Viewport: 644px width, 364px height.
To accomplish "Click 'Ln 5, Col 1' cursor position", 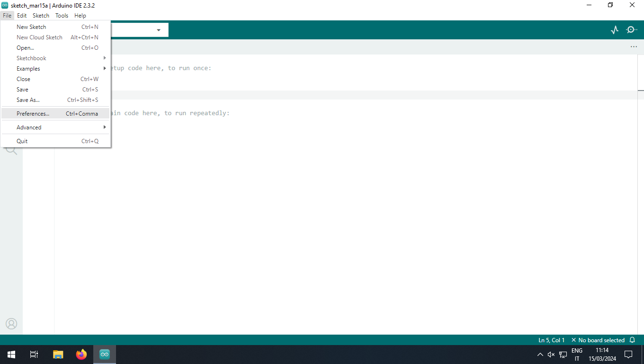I will tap(551, 340).
